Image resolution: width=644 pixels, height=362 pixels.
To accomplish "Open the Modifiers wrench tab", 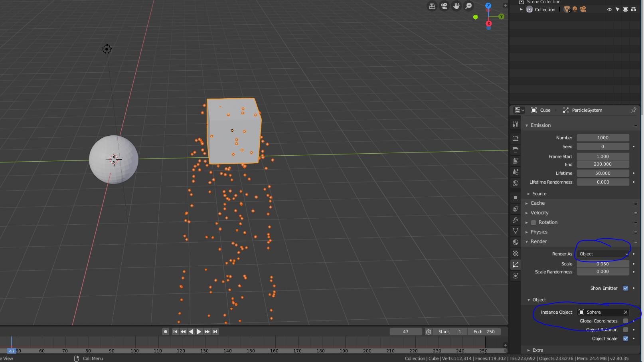I will [x=516, y=220].
